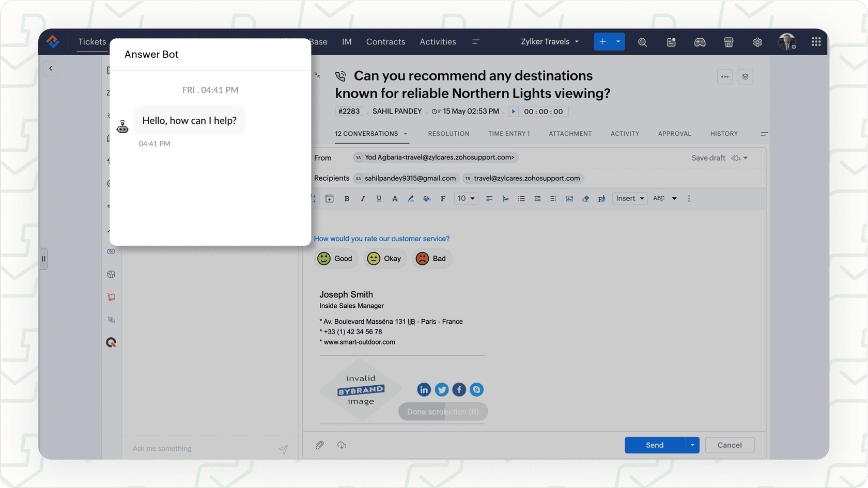The image size is (868, 488).
Task: Open the Setup gear icon
Action: pos(757,42)
